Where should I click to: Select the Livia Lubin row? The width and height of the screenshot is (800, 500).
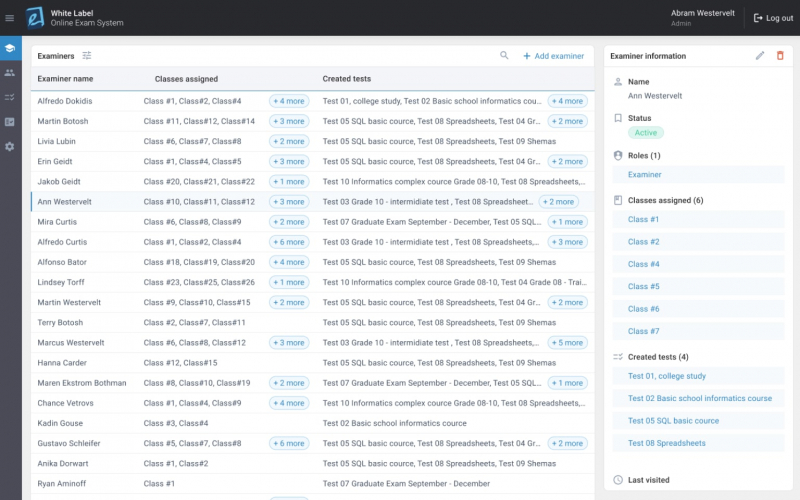click(x=312, y=141)
